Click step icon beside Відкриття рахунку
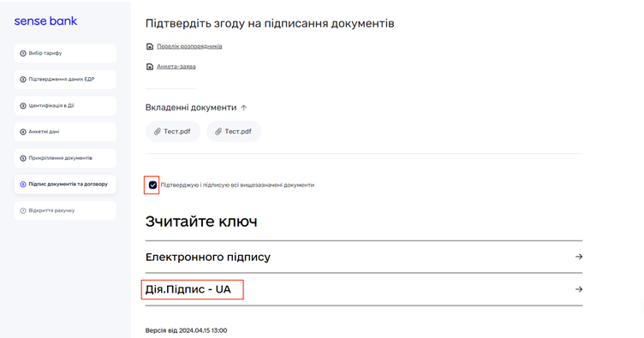 pos(23,211)
